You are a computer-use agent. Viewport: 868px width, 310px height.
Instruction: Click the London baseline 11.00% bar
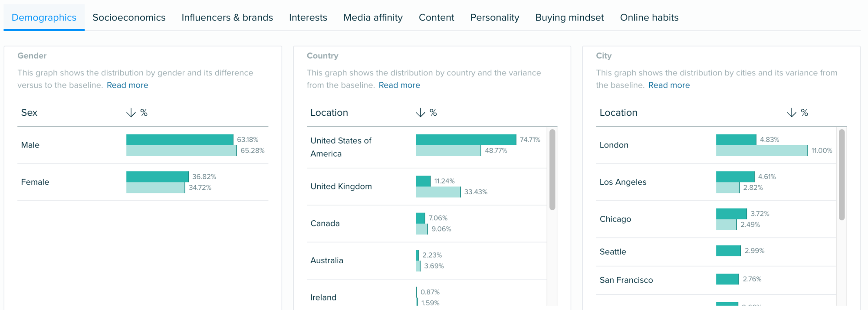pos(762,151)
